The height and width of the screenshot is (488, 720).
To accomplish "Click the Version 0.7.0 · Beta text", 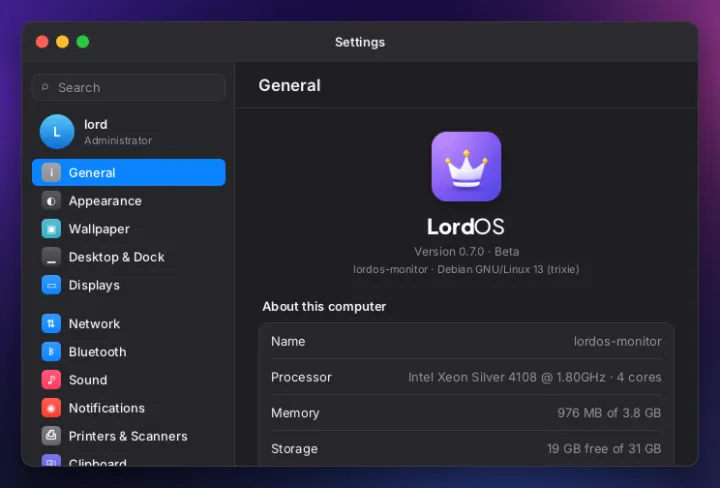I will [467, 252].
